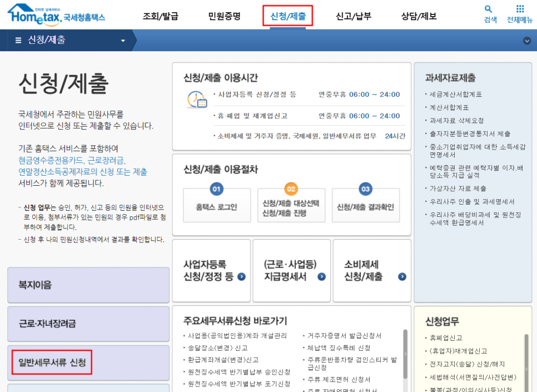537x392 pixels.
Task: Open the 전체메뉴 grid icon
Action: (x=520, y=9)
